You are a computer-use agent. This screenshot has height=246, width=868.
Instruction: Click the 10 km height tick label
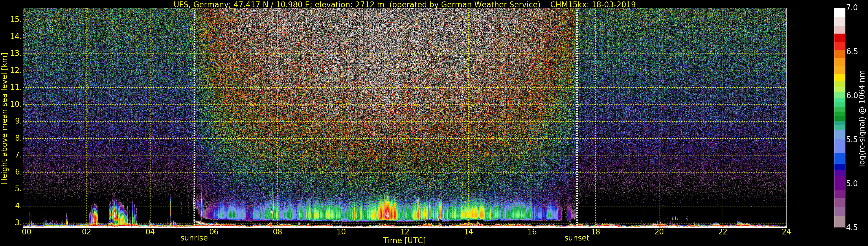pos(16,104)
